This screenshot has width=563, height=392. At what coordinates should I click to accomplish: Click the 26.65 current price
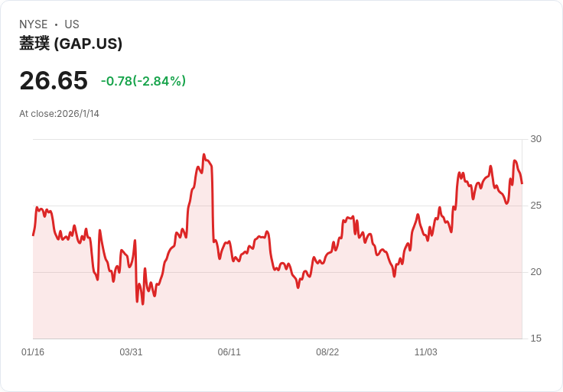point(54,80)
